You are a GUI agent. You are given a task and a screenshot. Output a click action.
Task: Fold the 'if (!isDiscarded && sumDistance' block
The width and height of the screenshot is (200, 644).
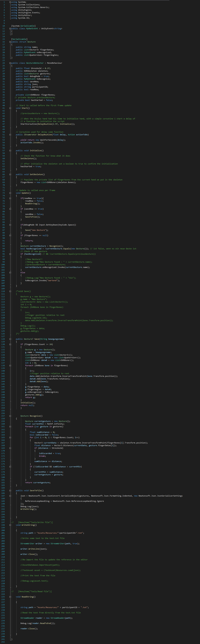[x=10, y=466]
